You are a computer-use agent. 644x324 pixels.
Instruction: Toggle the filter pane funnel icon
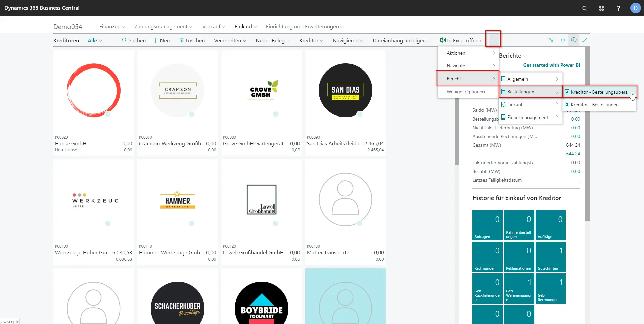pyautogui.click(x=552, y=40)
